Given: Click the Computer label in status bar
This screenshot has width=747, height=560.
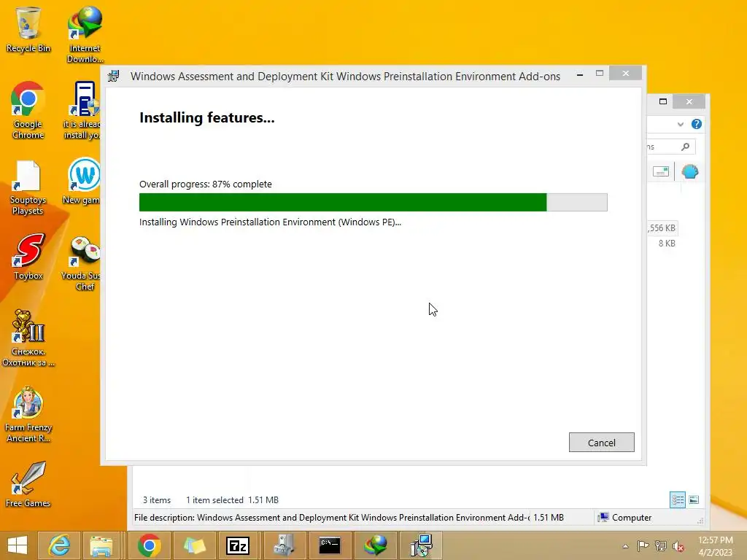Looking at the screenshot, I should [631, 518].
